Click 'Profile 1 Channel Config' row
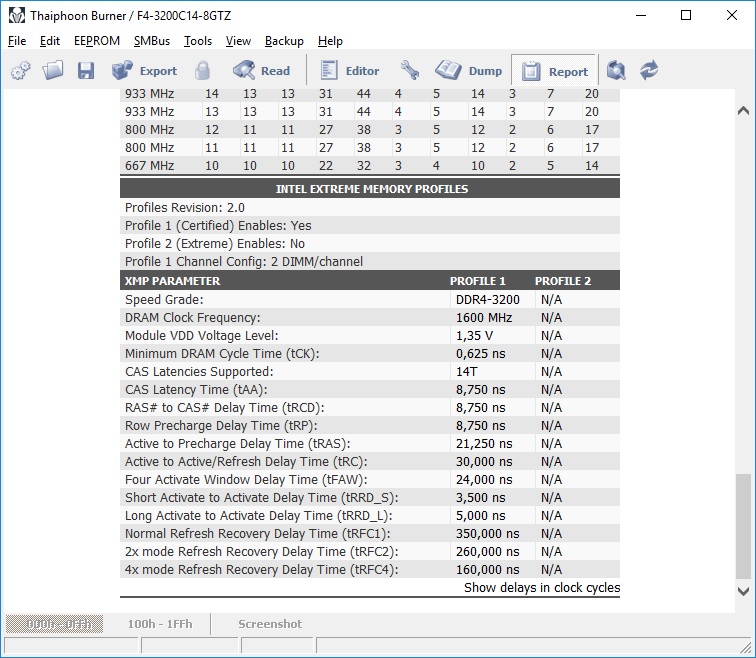This screenshot has width=756, height=658. point(370,262)
